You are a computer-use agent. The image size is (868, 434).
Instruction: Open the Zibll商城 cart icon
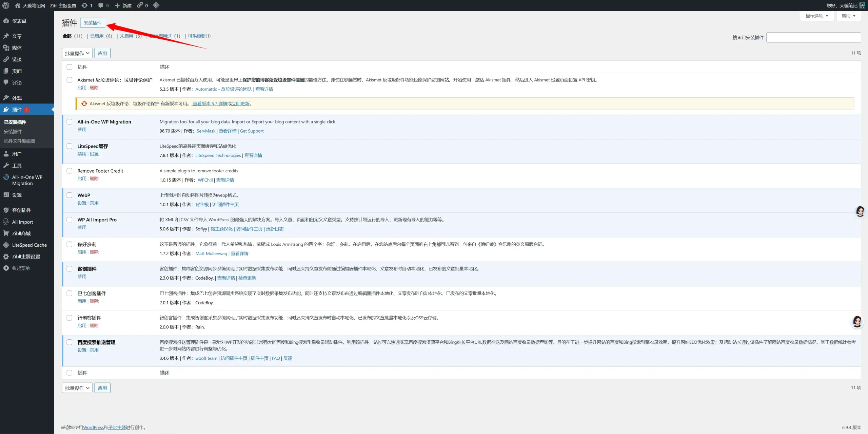(6, 233)
